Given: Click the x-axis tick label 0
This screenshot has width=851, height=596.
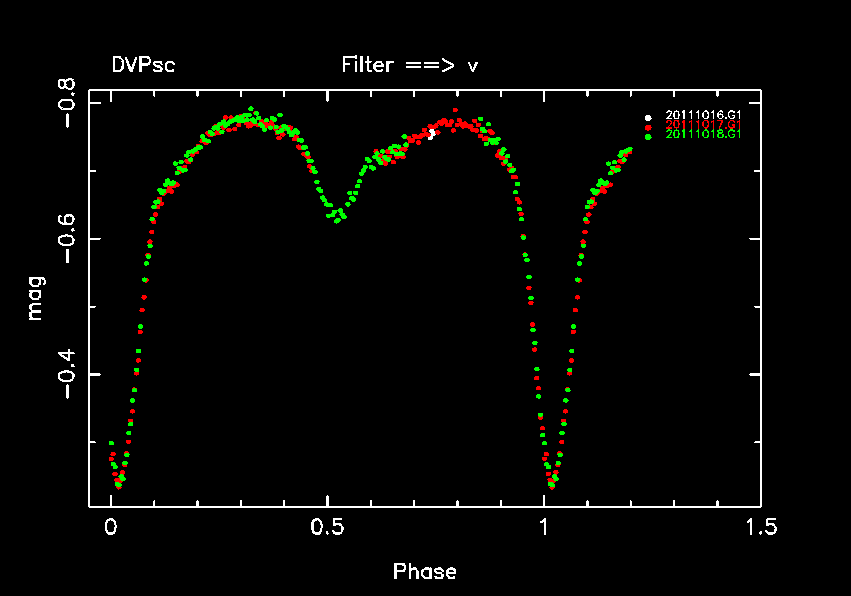Looking at the screenshot, I should [111, 527].
